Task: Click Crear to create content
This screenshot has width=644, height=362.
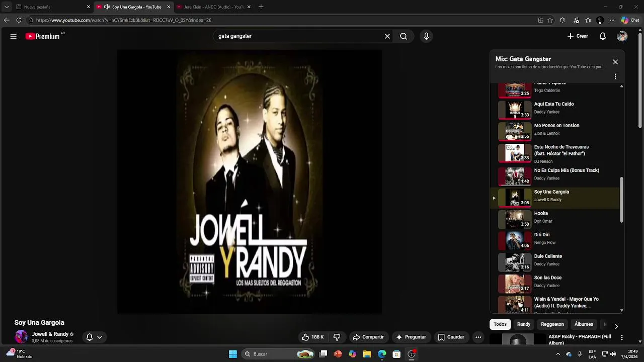Action: (x=578, y=36)
